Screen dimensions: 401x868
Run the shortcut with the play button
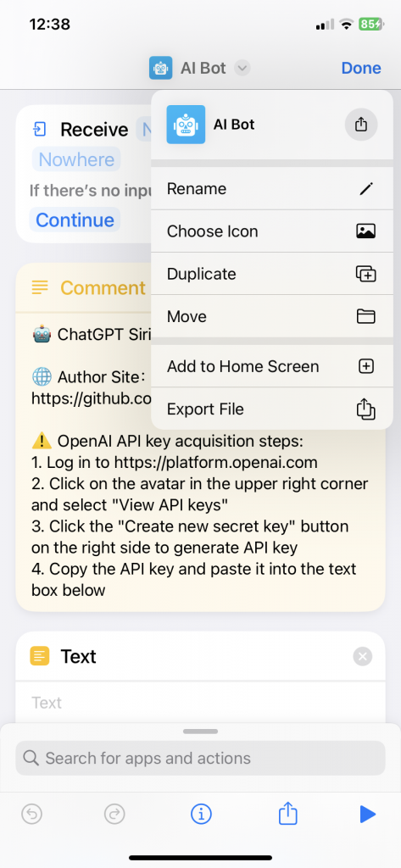pos(367,814)
